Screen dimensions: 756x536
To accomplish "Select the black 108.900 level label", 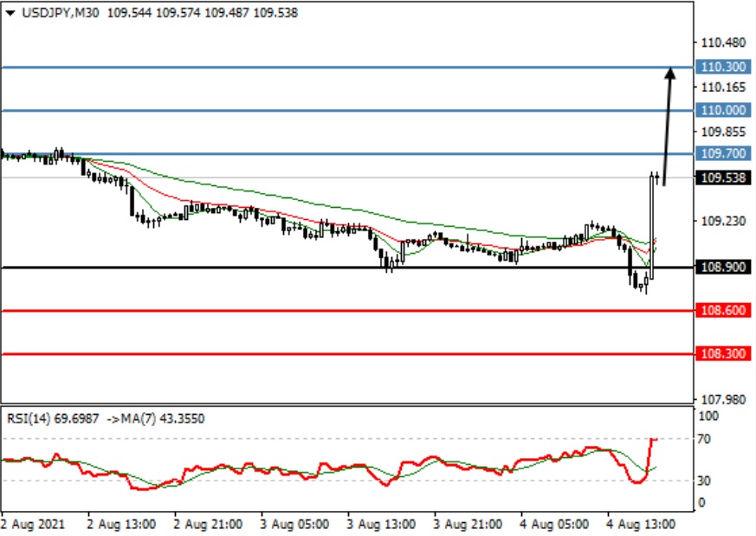I will click(x=723, y=267).
